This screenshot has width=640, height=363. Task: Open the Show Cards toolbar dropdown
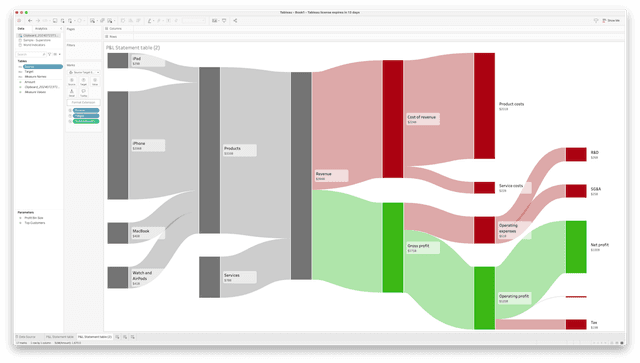click(x=216, y=20)
